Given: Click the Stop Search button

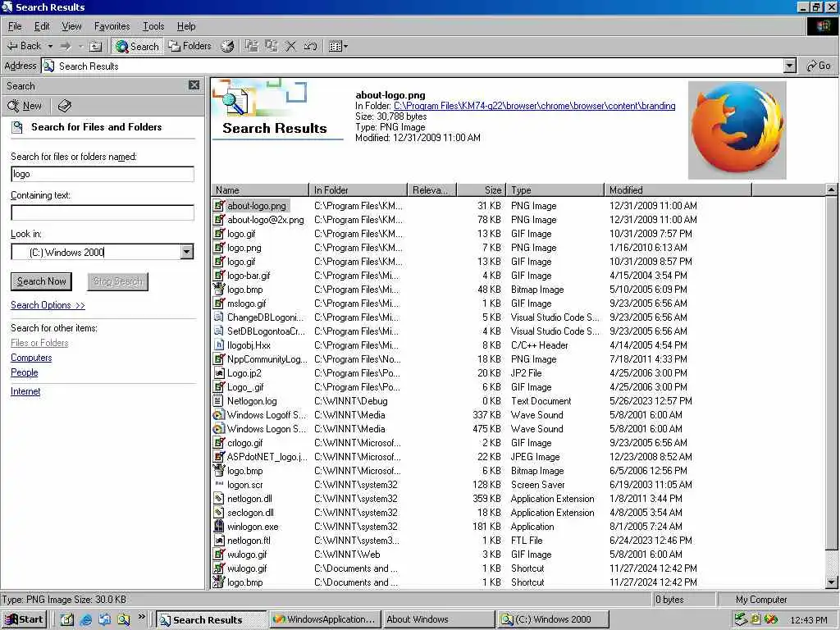Looking at the screenshot, I should (x=118, y=281).
